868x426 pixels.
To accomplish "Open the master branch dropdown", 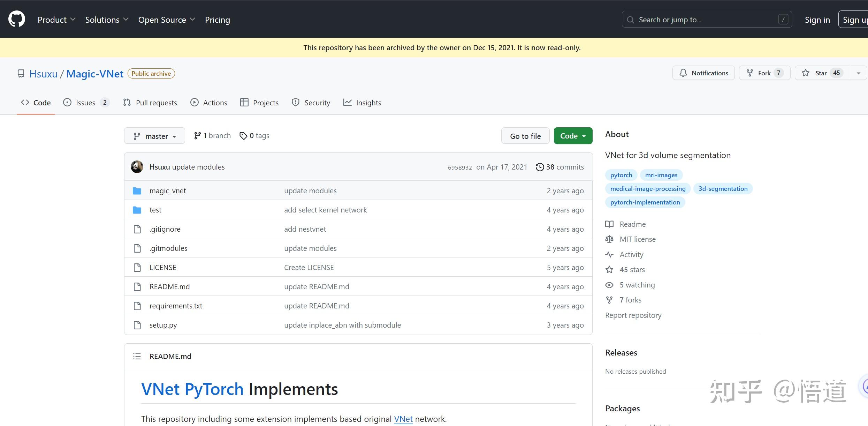I will (x=154, y=136).
